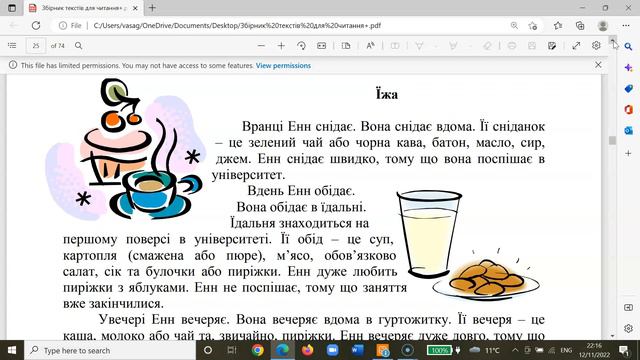Open Task View
Screen dimensions: 640x360
pos(232,350)
